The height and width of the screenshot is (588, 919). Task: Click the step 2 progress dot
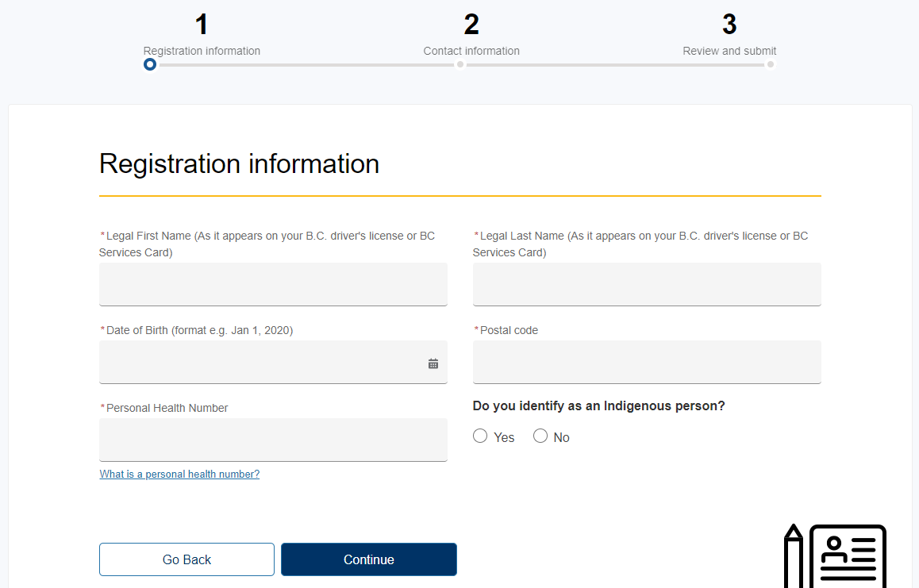[x=460, y=64]
